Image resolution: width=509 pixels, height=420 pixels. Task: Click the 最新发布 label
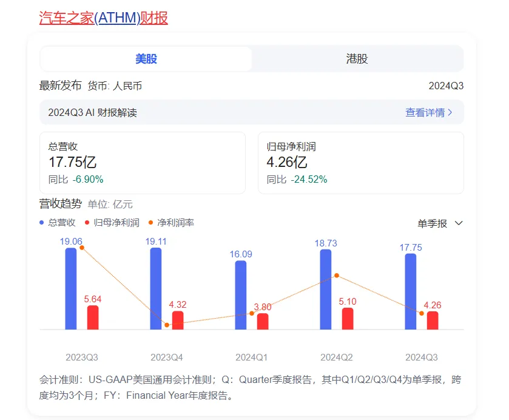60,86
